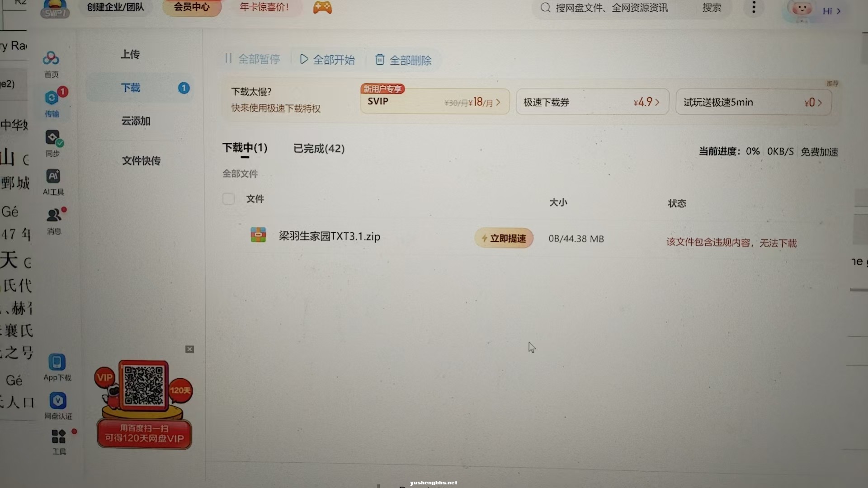Open the three-dot more menu
The width and height of the screenshot is (868, 488).
tap(754, 7)
